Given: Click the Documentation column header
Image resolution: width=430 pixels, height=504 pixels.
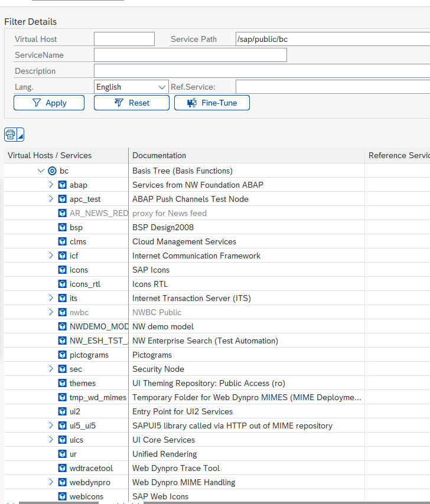Looking at the screenshot, I should (x=246, y=155).
